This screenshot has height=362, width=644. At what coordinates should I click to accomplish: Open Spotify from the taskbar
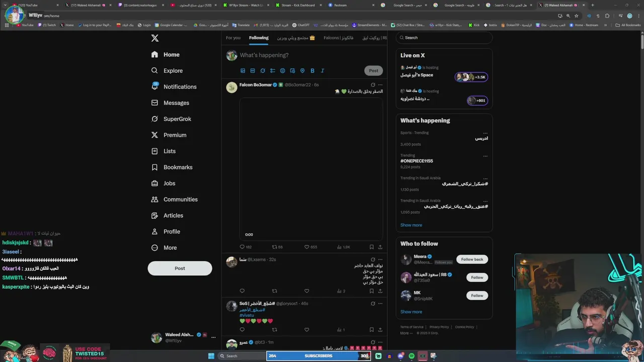pyautogui.click(x=412, y=356)
